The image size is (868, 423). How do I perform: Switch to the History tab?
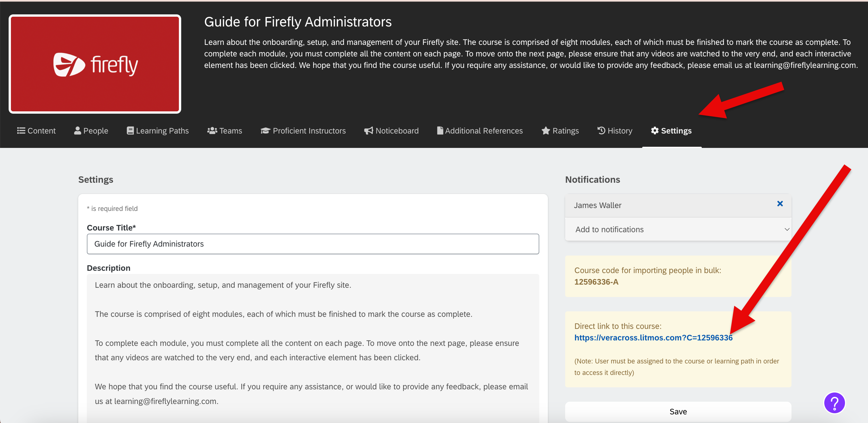615,131
